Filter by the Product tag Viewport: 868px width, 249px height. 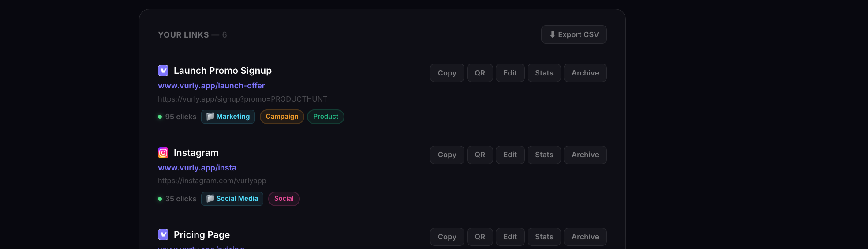tap(325, 117)
